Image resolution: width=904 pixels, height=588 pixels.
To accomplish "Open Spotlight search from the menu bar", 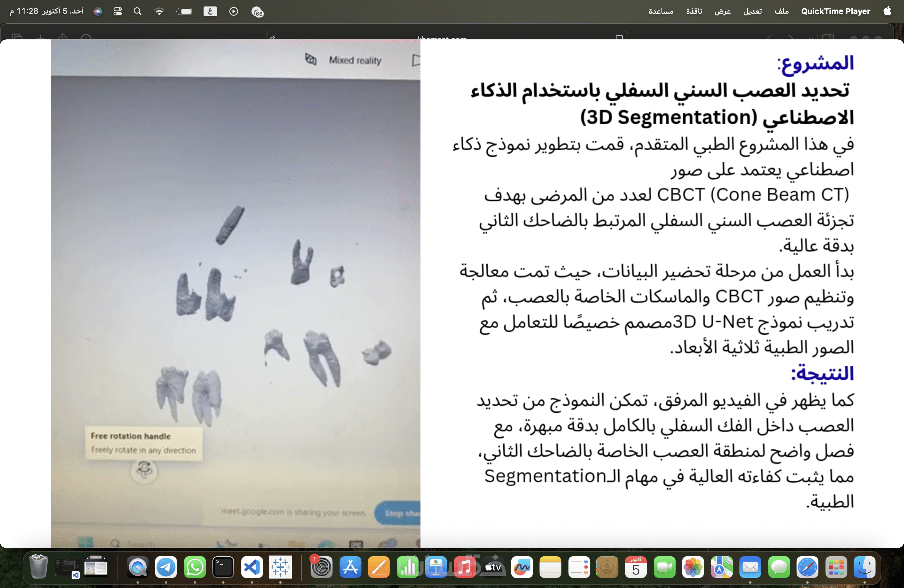I will point(137,11).
